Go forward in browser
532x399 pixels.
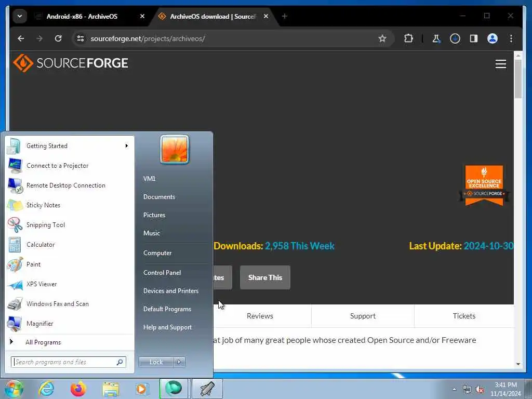[39, 38]
